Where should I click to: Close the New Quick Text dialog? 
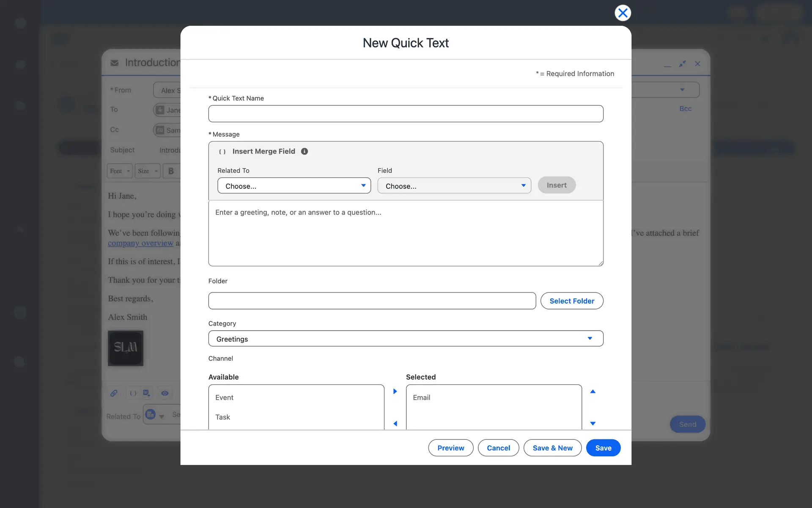623,13
